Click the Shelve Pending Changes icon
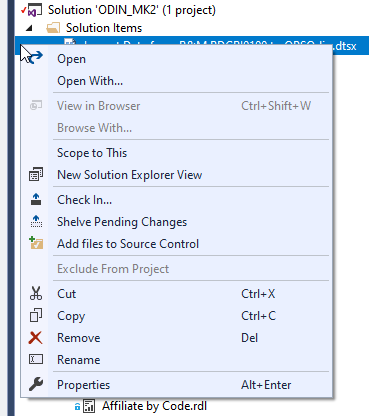This screenshot has height=416, width=369. coord(36,221)
